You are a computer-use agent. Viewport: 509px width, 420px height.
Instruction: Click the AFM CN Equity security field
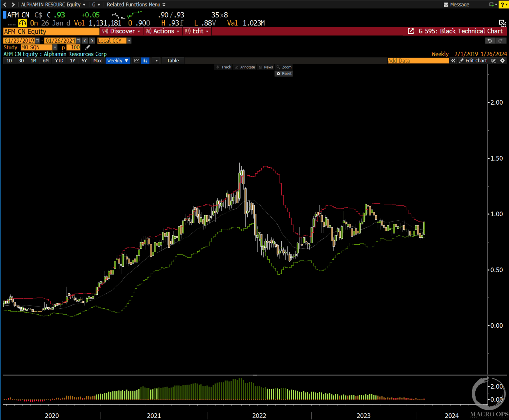click(51, 31)
